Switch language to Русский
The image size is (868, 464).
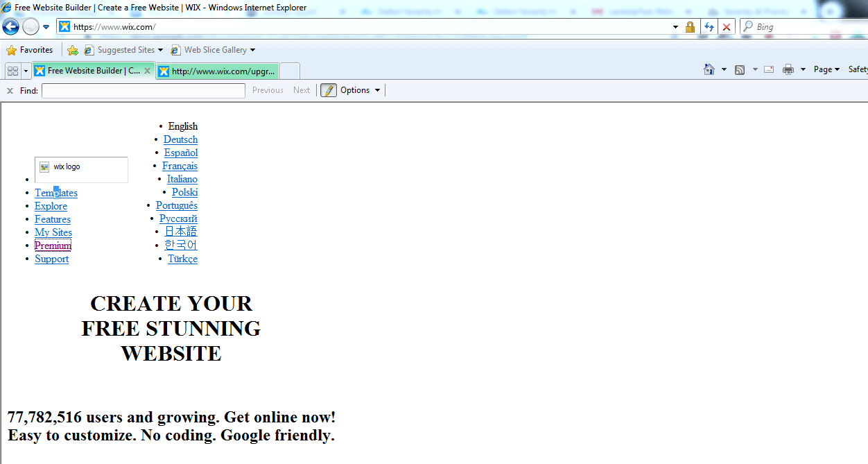click(178, 218)
